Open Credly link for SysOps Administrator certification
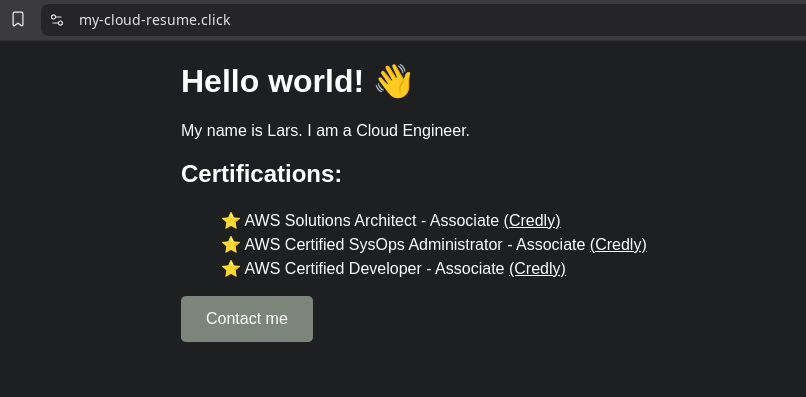 618,245
